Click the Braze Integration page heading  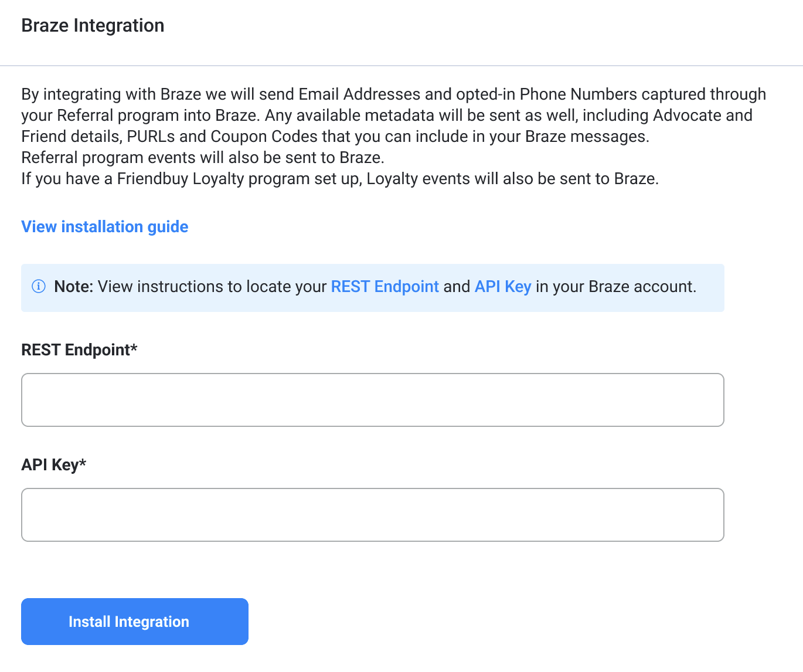tap(93, 26)
